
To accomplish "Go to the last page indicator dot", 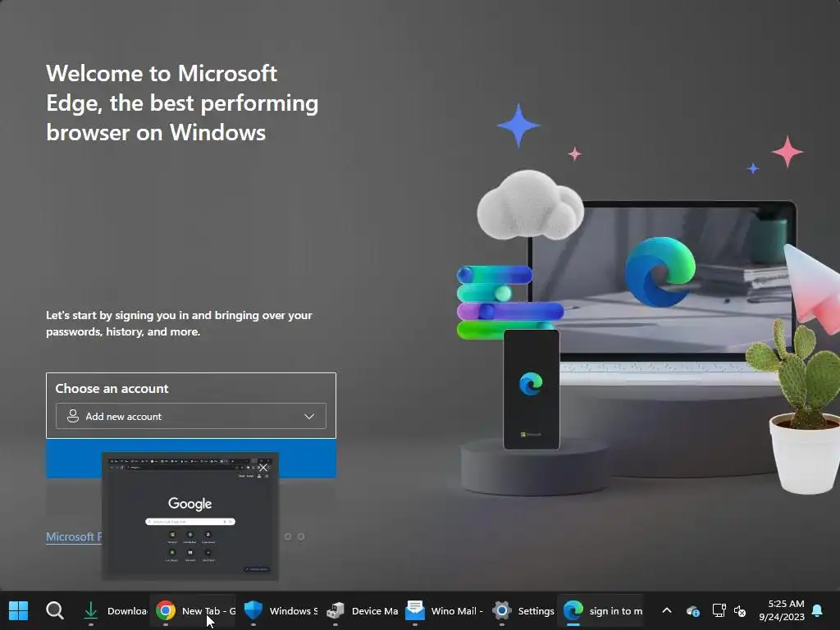I will (301, 536).
